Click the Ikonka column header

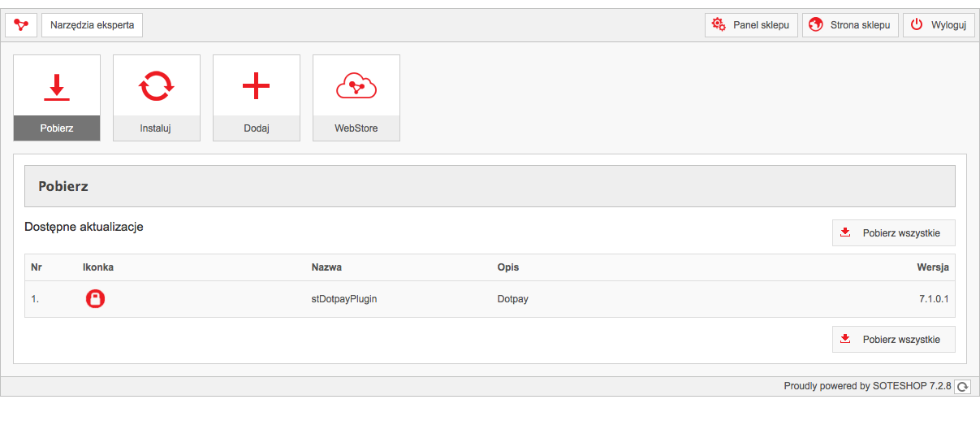click(98, 267)
